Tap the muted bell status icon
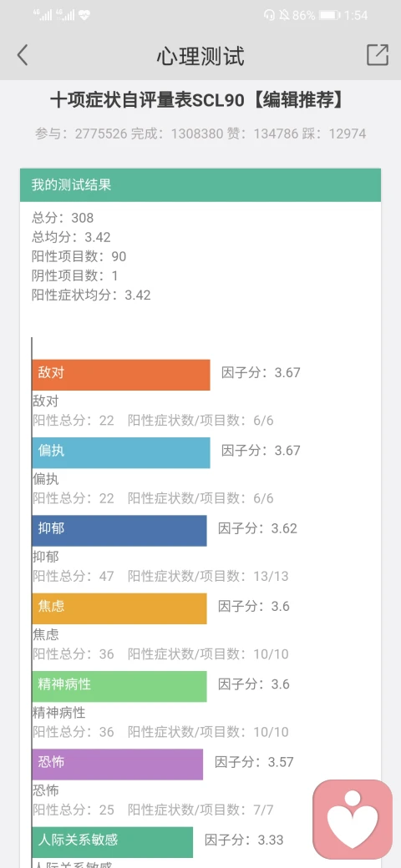The height and width of the screenshot is (868, 401). (x=284, y=15)
